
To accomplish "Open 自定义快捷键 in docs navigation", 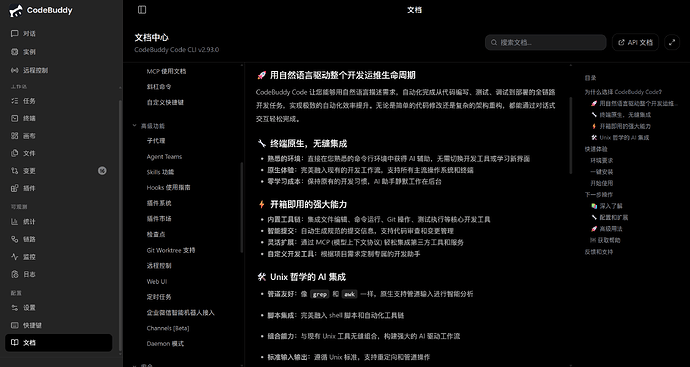I will click(165, 102).
